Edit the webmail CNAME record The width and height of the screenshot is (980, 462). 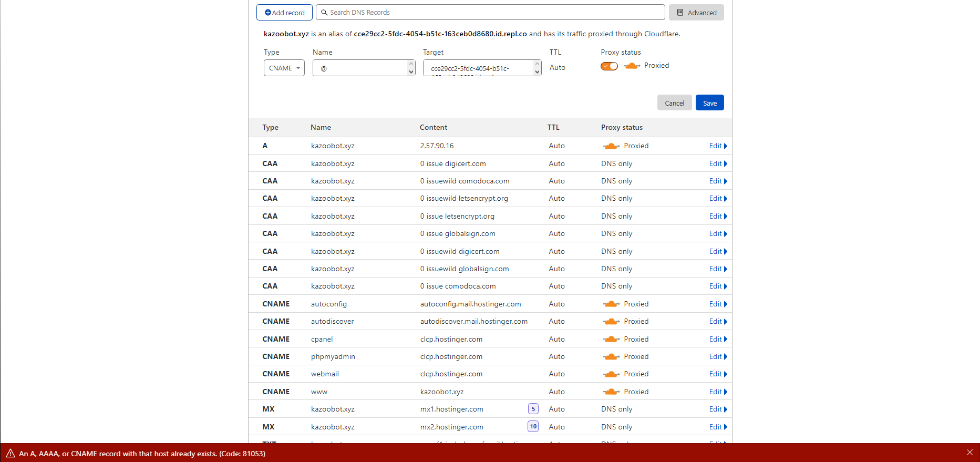pyautogui.click(x=718, y=374)
